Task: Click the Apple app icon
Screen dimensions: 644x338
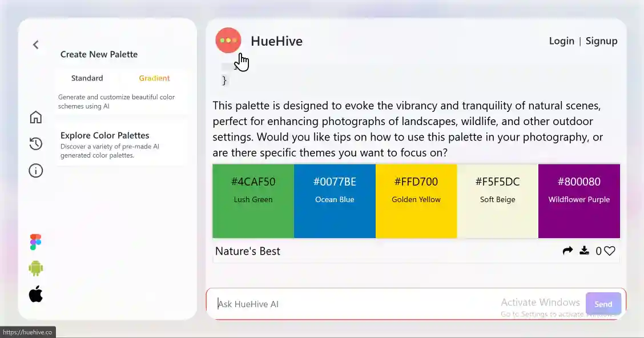Action: click(35, 294)
